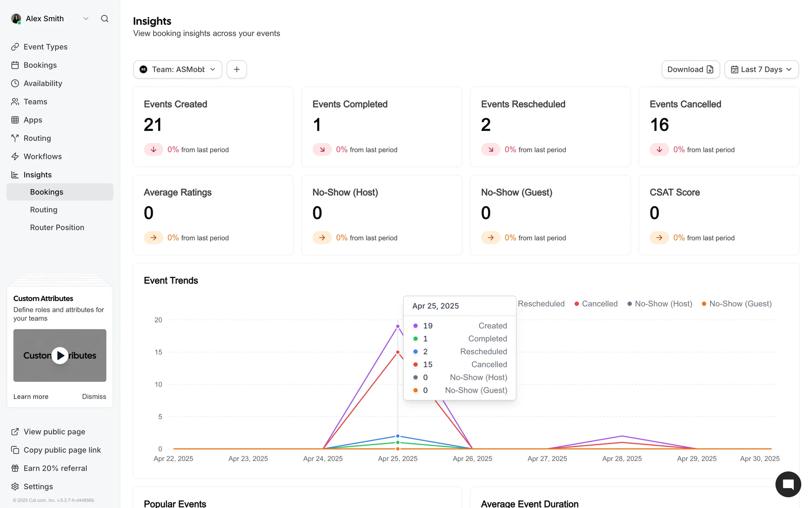Open the Apps grid item
The width and height of the screenshot is (812, 508).
33,120
